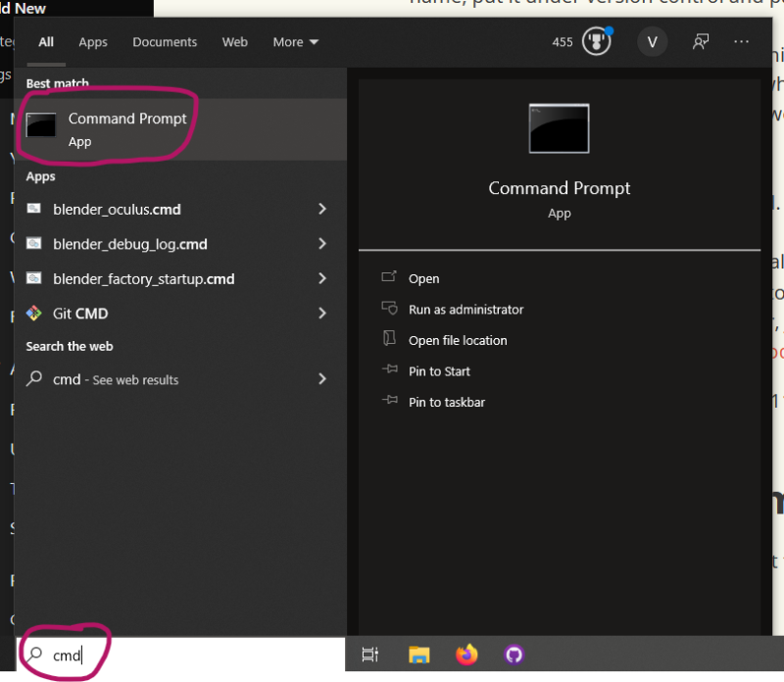
Task: Switch to the Web search tab
Action: tap(235, 42)
